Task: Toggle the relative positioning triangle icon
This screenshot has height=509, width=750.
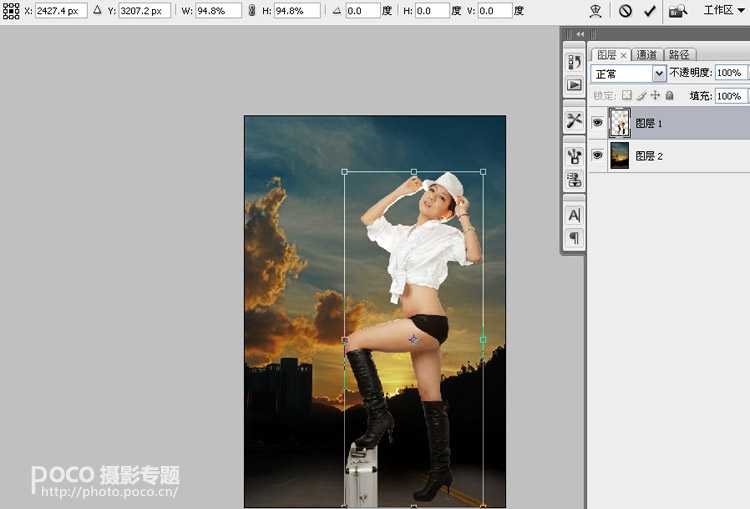Action: [97, 10]
